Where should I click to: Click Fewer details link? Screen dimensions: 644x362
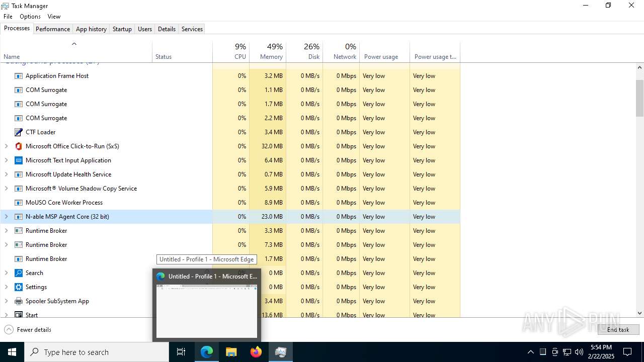tap(34, 330)
